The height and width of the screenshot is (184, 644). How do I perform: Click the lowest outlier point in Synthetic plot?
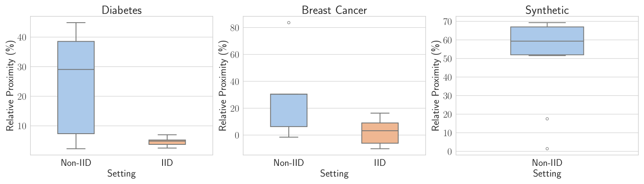tap(547, 149)
